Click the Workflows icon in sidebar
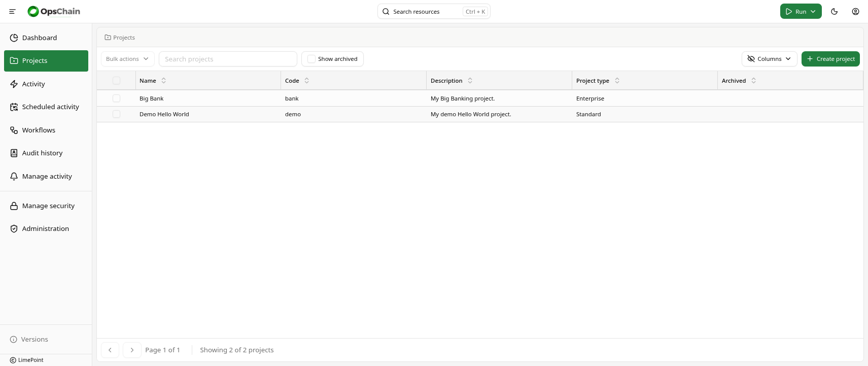 [x=14, y=130]
